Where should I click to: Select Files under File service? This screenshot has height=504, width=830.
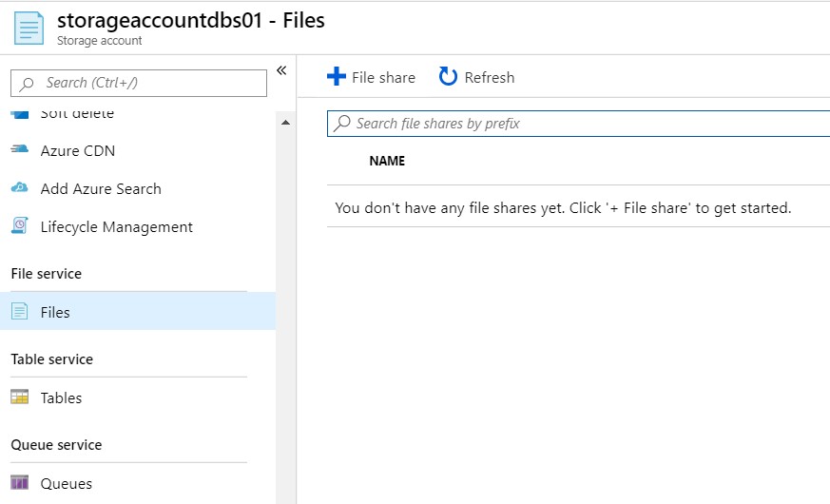138,311
